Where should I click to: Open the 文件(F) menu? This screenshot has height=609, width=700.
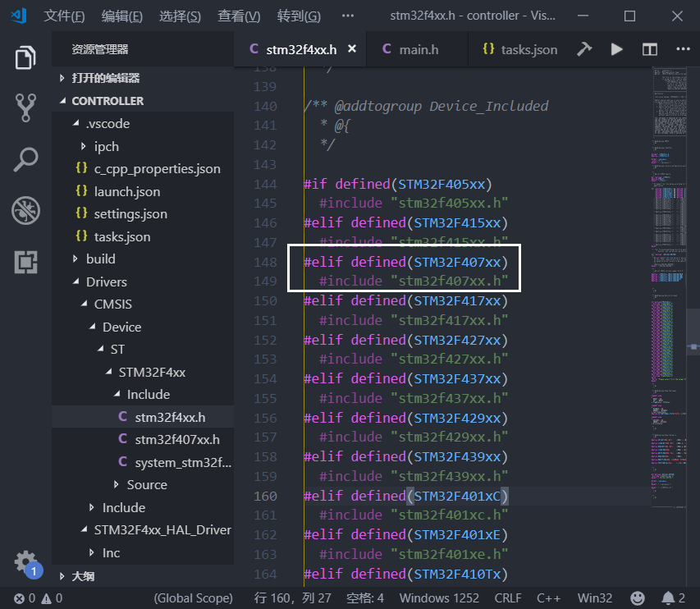[64, 16]
